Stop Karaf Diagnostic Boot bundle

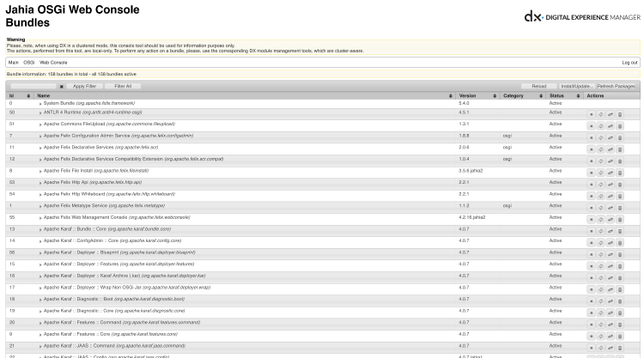coord(592,301)
